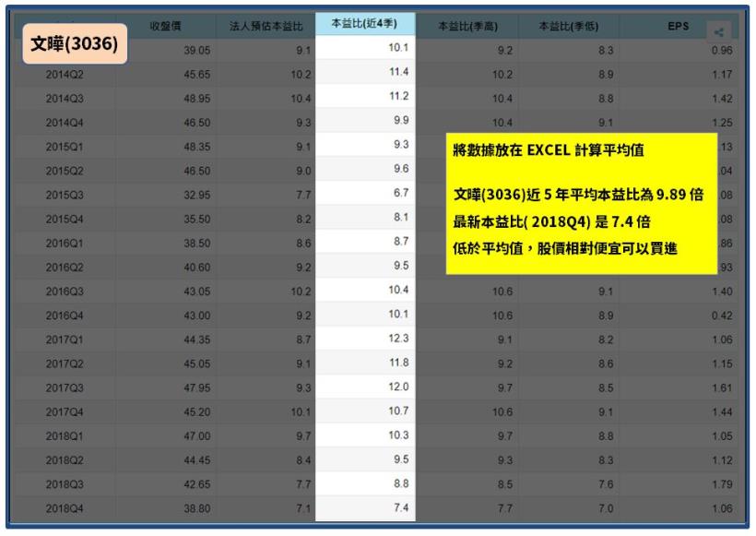Screen dimensions: 756x536
Task: Click the 7.4 P/E value for 2018Q4
Action: (401, 507)
